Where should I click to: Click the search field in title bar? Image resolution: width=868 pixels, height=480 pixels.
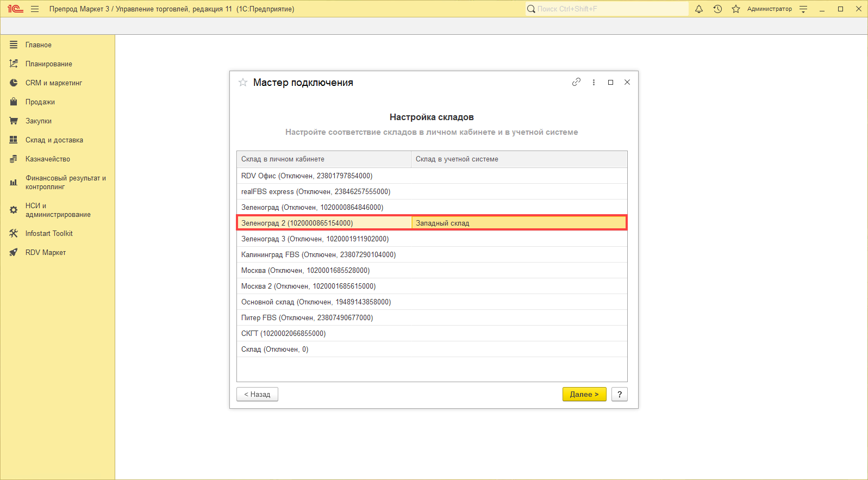click(609, 9)
